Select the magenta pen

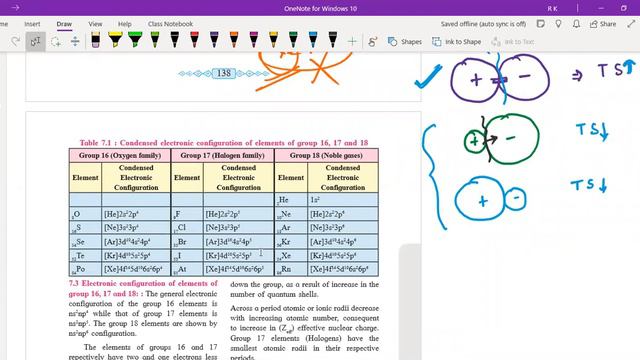click(253, 40)
